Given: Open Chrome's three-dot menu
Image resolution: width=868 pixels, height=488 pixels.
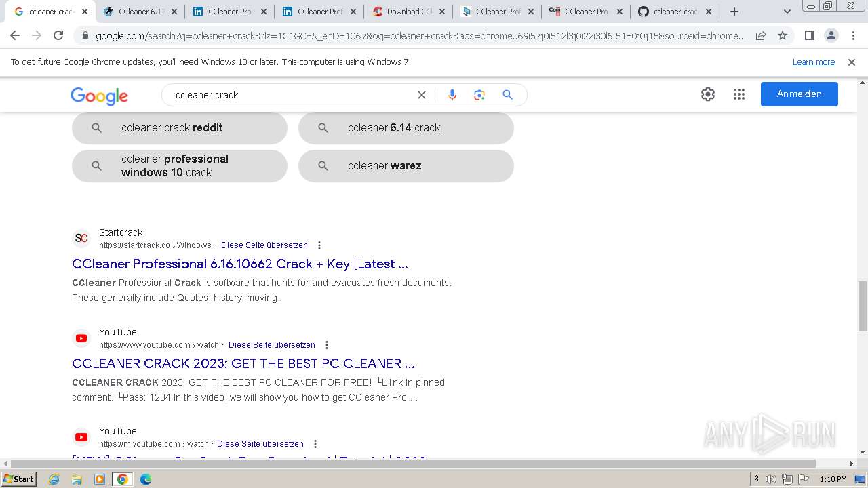Looking at the screenshot, I should pyautogui.click(x=852, y=36).
